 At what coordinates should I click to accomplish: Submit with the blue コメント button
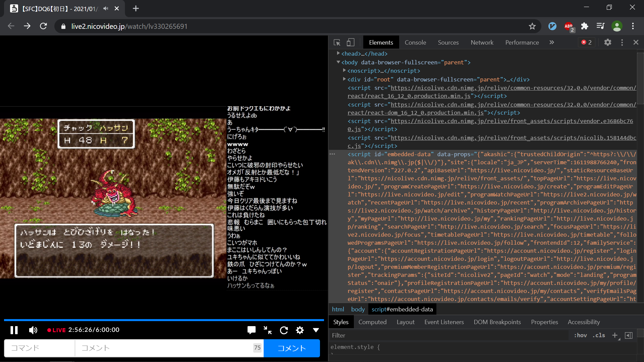[x=292, y=348]
